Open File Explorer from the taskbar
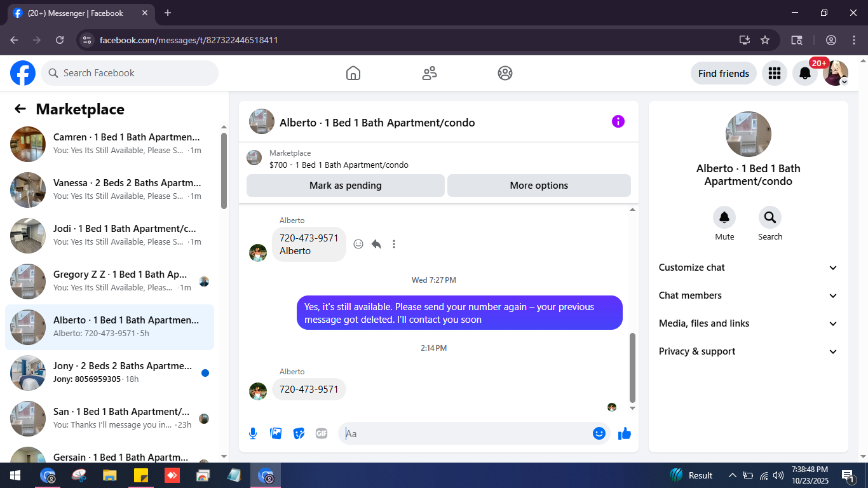The width and height of the screenshot is (868, 488). (110, 475)
